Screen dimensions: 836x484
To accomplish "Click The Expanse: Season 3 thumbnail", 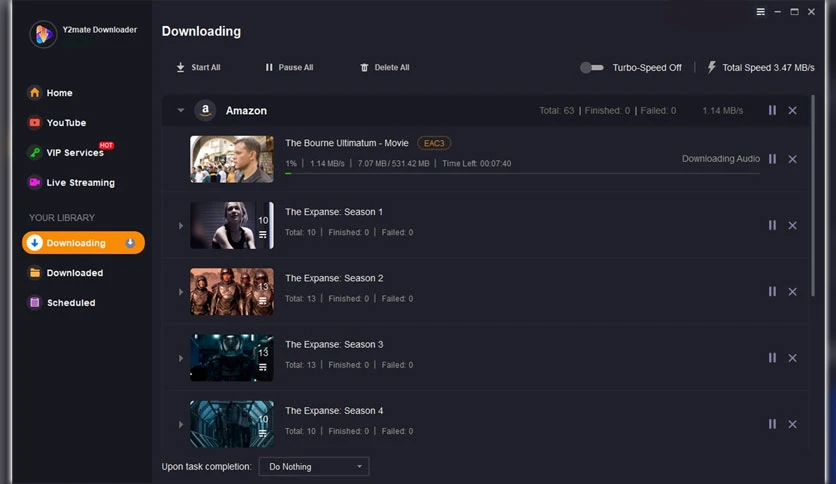I will (232, 358).
